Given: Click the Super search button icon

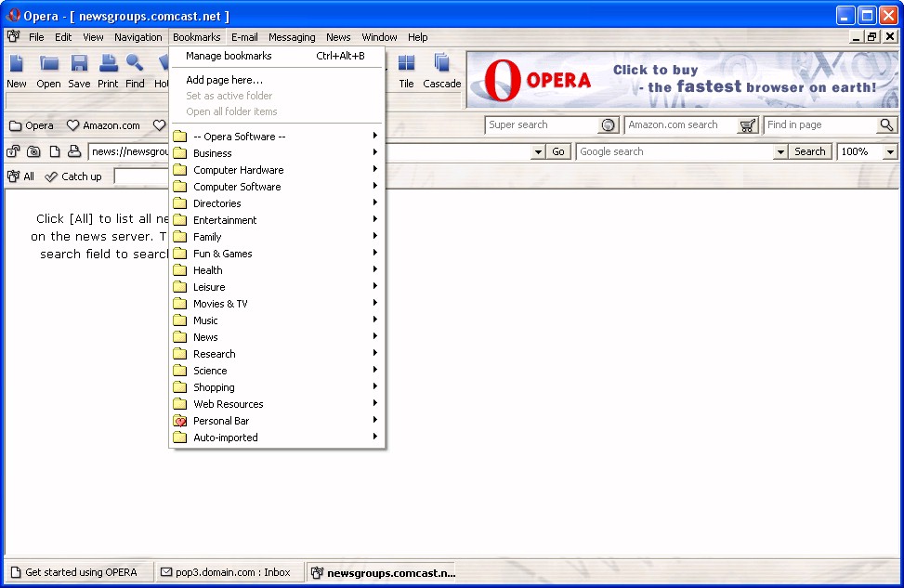Looking at the screenshot, I should pyautogui.click(x=609, y=125).
